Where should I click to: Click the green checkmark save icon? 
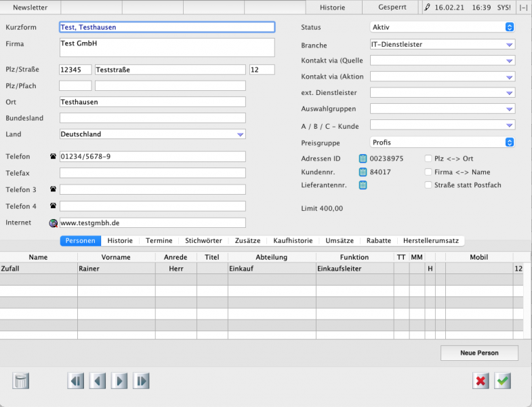[x=502, y=381]
